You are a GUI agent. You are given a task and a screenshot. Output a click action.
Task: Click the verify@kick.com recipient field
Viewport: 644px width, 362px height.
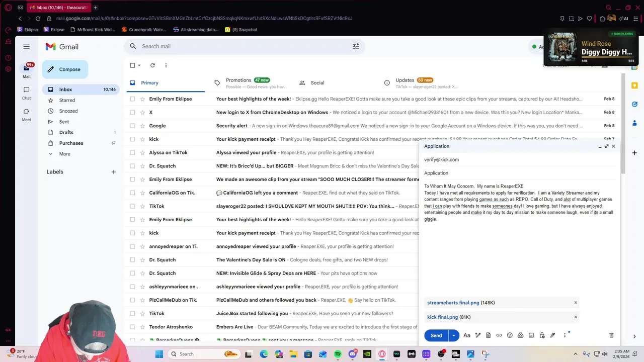pos(519,160)
